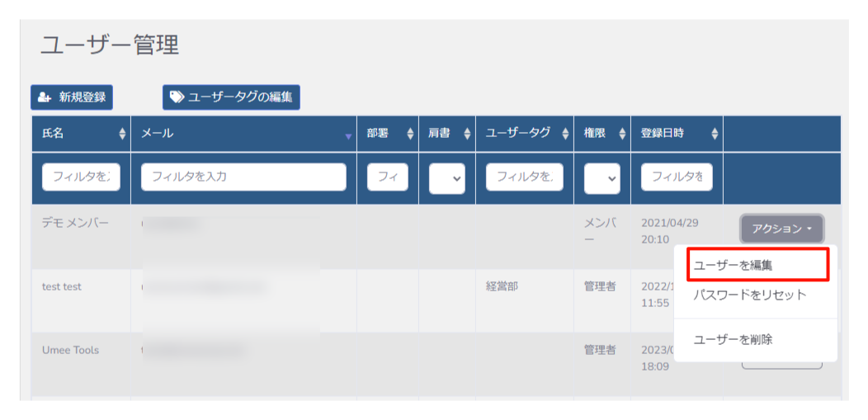The height and width of the screenshot is (420, 868).
Task: Select ユーザーを編集 from the menu
Action: (757, 266)
